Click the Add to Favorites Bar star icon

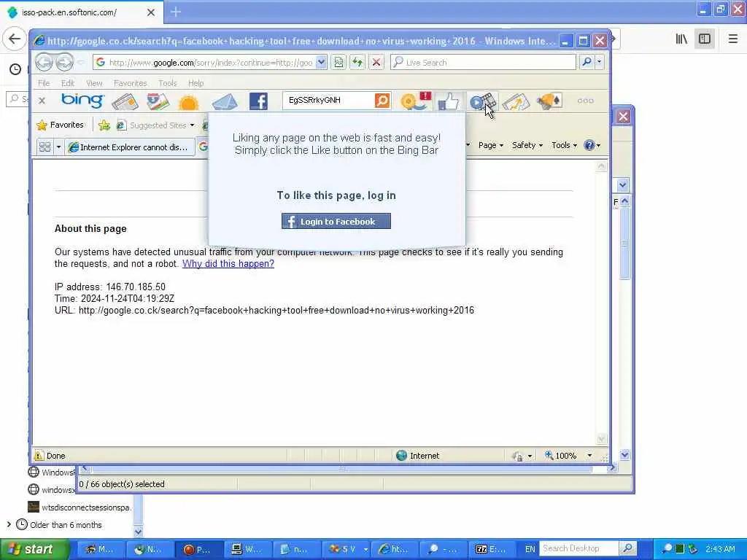click(x=104, y=125)
